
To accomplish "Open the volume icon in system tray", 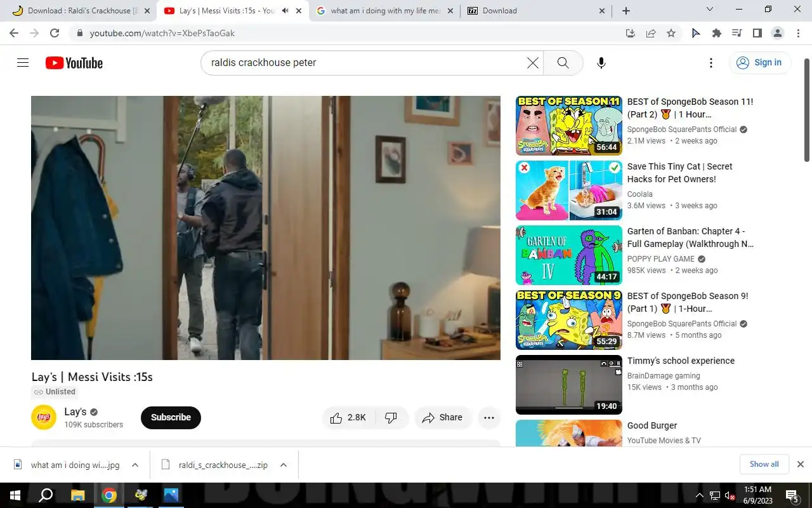I will (x=730, y=495).
